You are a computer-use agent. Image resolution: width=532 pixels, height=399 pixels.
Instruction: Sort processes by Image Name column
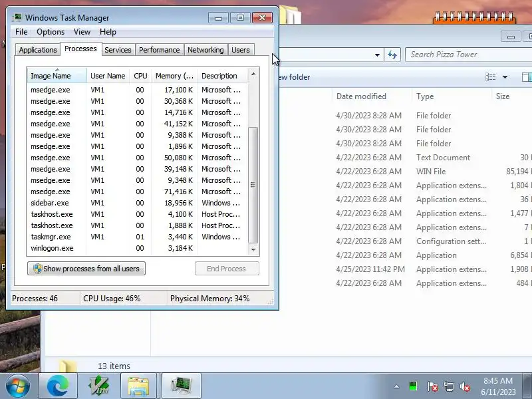tap(57, 76)
